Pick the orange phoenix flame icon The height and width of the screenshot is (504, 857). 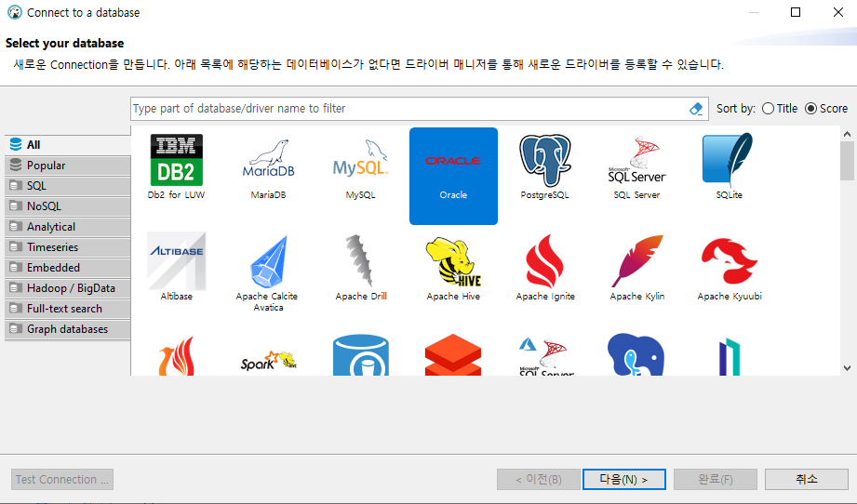pos(176,355)
